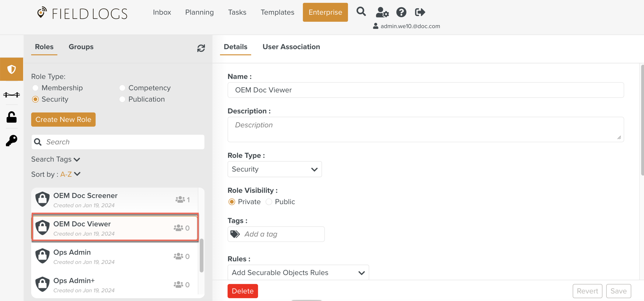The image size is (644, 301).
Task: Open Add Securable Objects Rules dropdown
Action: pyautogui.click(x=298, y=273)
